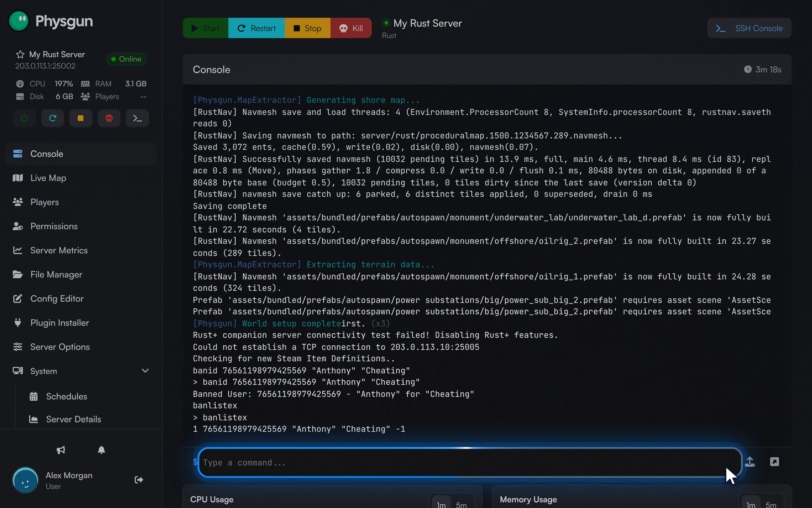Click the yellow Stop button
This screenshot has width=812, height=508.
[x=308, y=28]
